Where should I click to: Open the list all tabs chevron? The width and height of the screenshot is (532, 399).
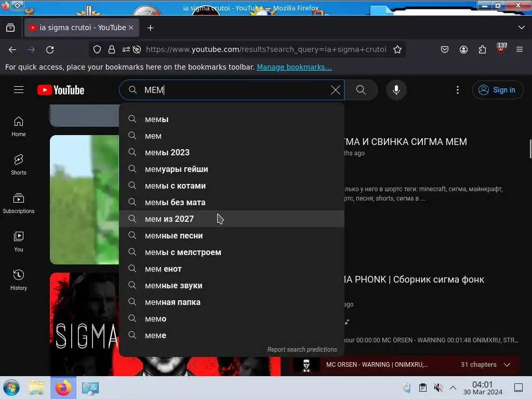pos(522,28)
